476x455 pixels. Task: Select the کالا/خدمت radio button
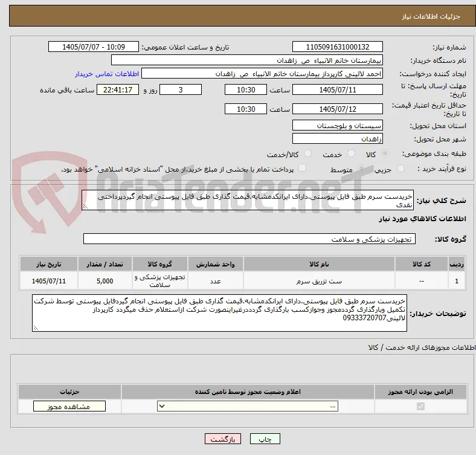pyautogui.click(x=307, y=153)
